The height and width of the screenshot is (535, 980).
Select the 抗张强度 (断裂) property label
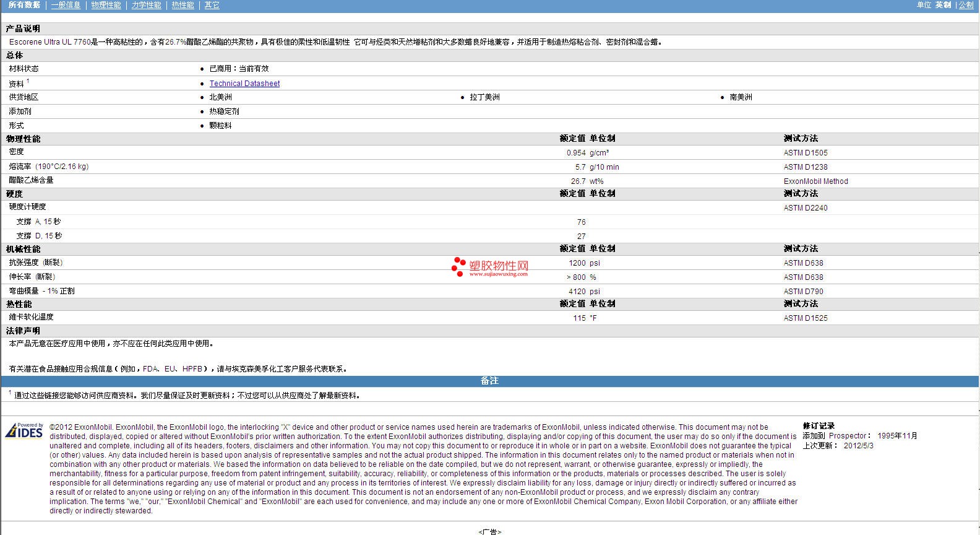tap(35, 263)
